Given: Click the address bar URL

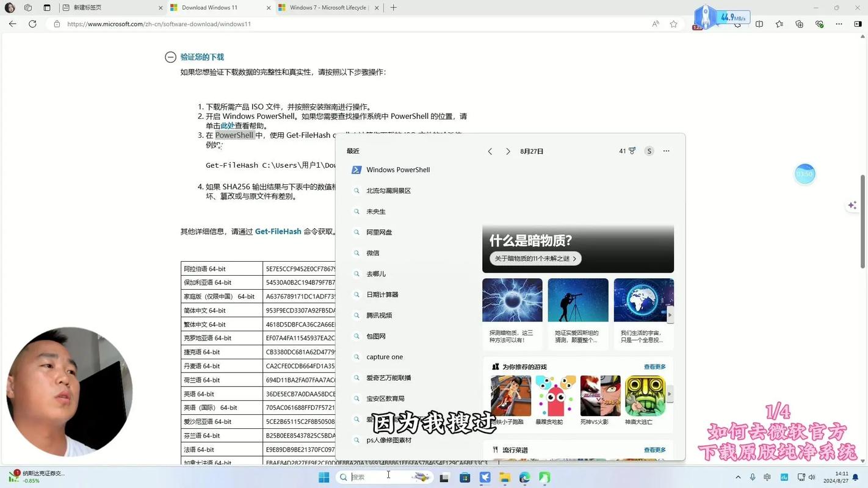Looking at the screenshot, I should (159, 24).
